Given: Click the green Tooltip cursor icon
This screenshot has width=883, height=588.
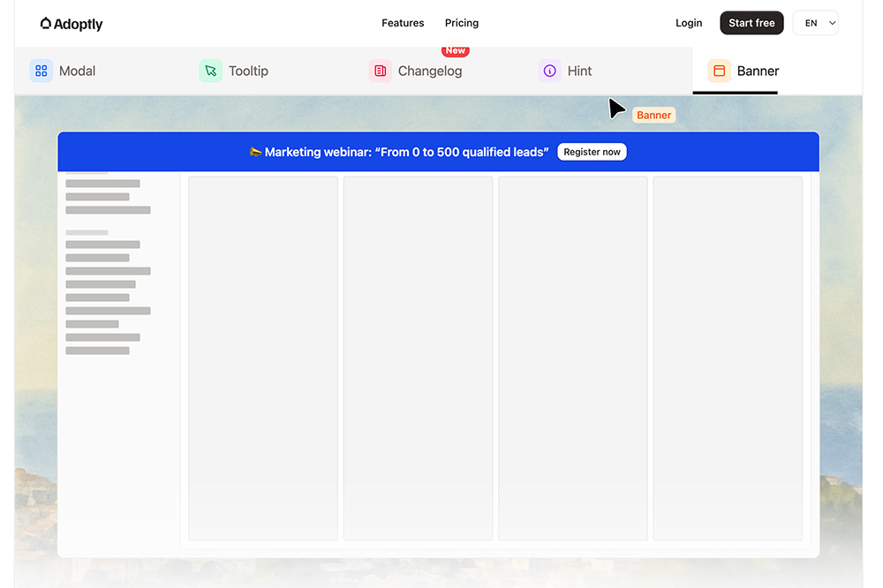Looking at the screenshot, I should coord(211,71).
